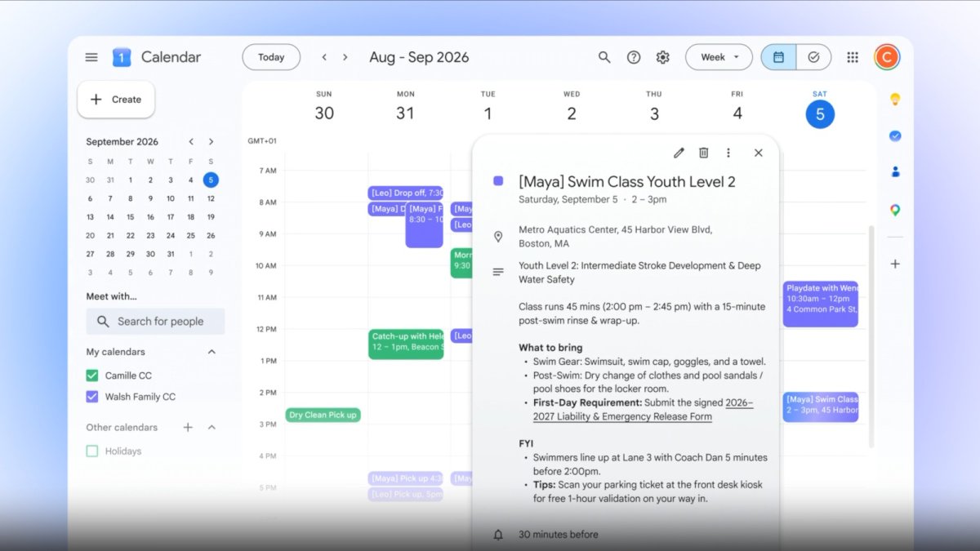The height and width of the screenshot is (551, 980).
Task: Select September 5 in mini calendar
Action: tap(211, 180)
